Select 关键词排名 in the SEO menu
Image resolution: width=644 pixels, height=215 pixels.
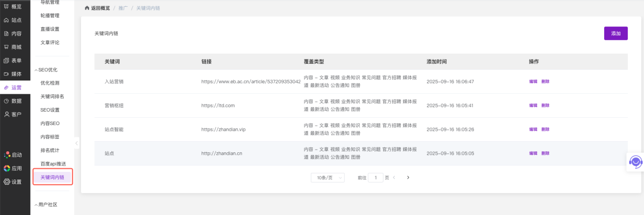[x=52, y=96]
